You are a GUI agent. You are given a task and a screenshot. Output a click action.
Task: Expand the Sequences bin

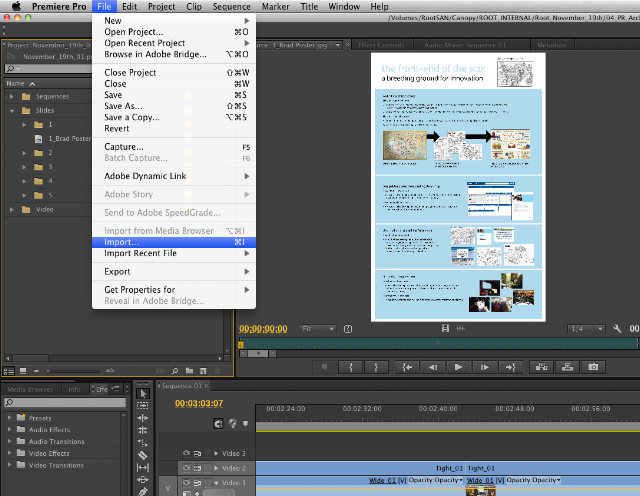[x=12, y=97]
